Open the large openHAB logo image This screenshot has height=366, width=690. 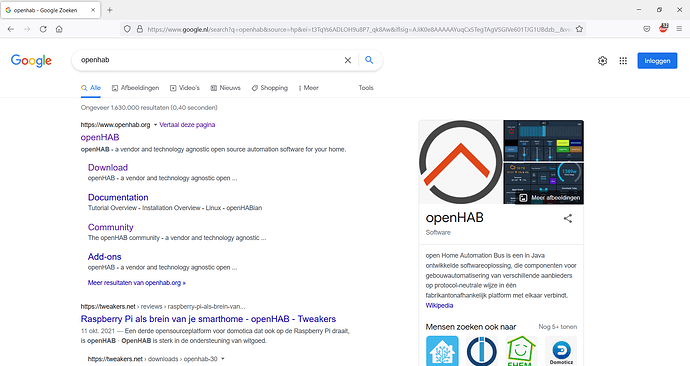pyautogui.click(x=461, y=162)
